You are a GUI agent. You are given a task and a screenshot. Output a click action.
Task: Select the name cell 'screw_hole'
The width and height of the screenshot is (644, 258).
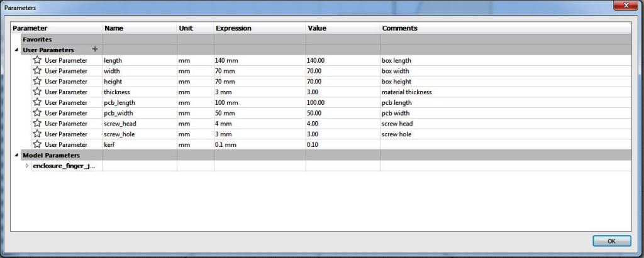click(x=140, y=134)
